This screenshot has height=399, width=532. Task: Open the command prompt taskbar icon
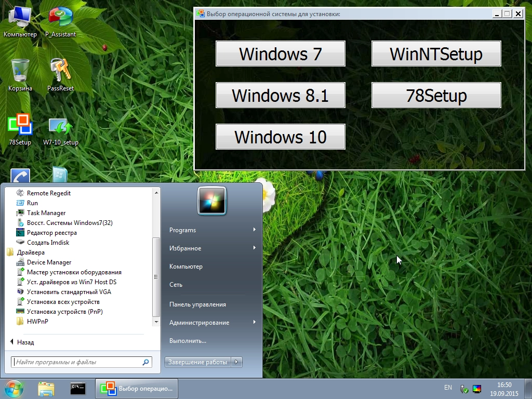[x=78, y=389]
